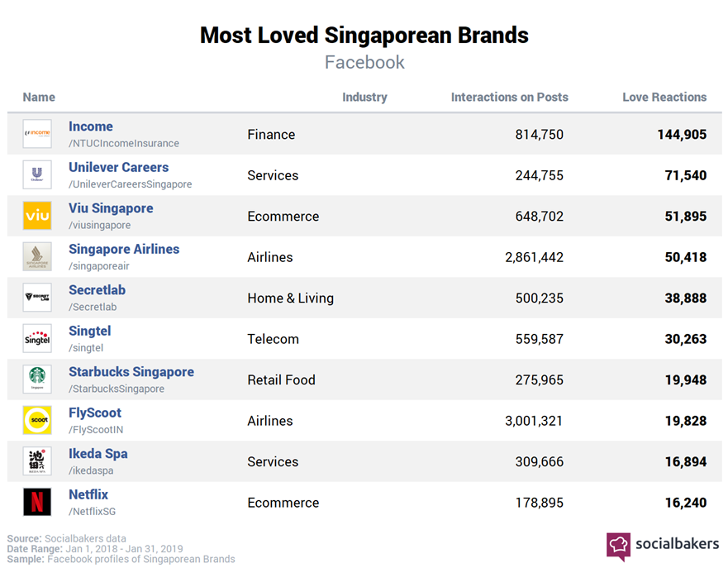The width and height of the screenshot is (728, 568).
Task: Click the Industry column header
Action: (x=364, y=97)
